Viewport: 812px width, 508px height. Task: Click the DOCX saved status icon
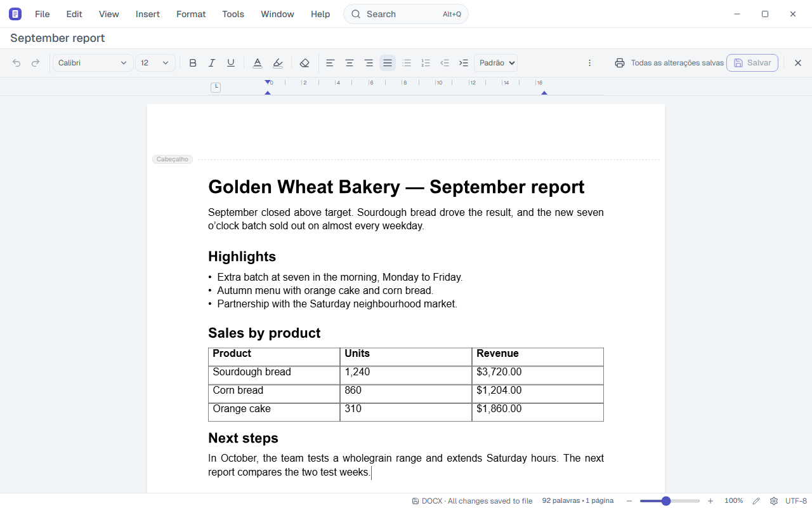tap(415, 501)
